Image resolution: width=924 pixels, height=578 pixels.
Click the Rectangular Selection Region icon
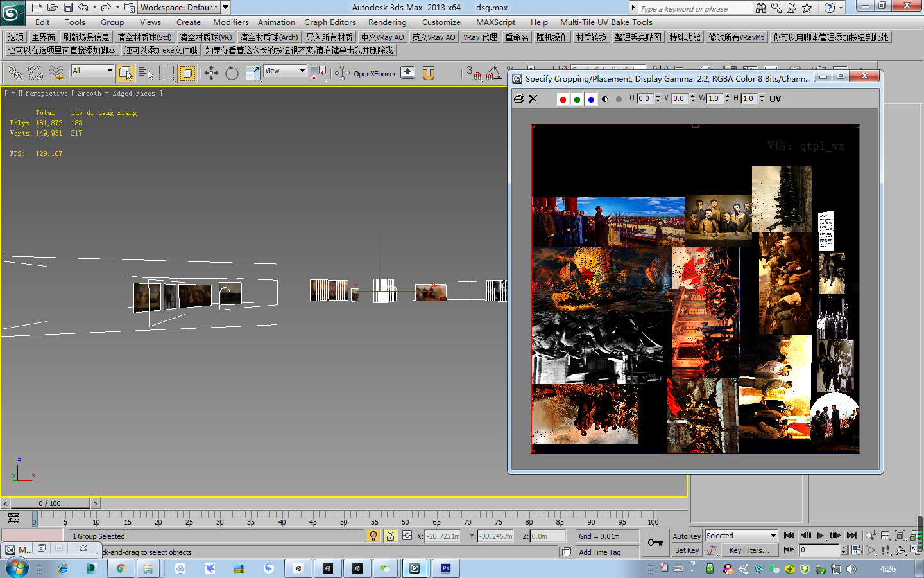click(x=167, y=73)
